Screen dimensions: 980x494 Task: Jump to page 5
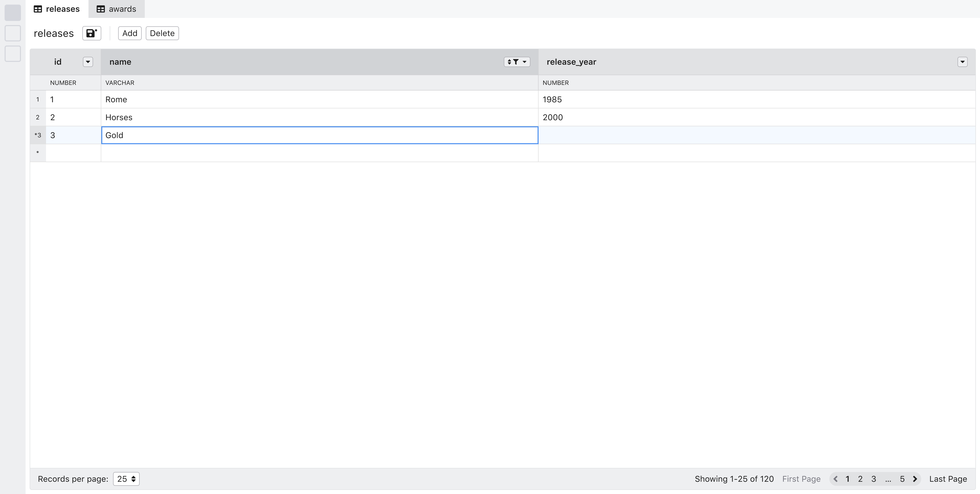(x=902, y=479)
